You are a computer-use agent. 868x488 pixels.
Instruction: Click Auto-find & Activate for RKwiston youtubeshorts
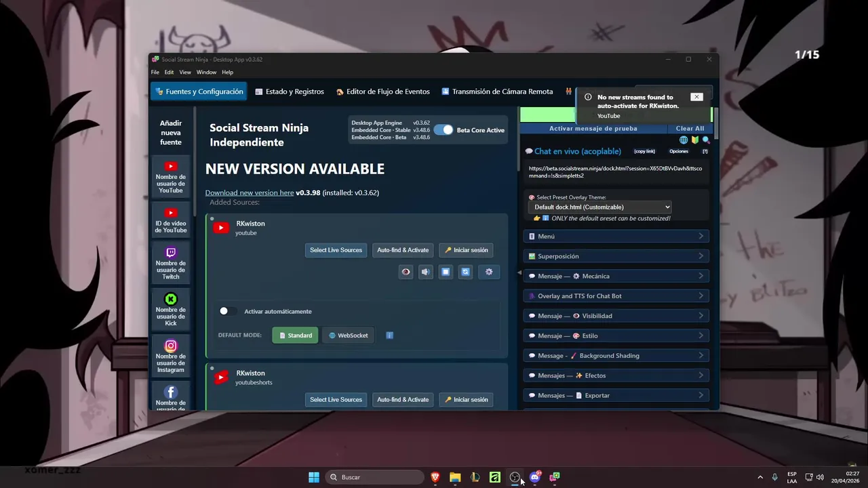coord(403,400)
